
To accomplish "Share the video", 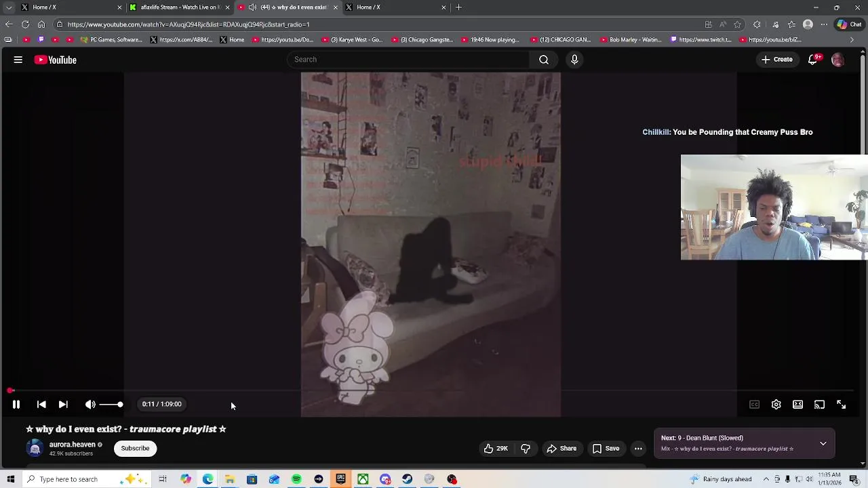I will point(561,449).
